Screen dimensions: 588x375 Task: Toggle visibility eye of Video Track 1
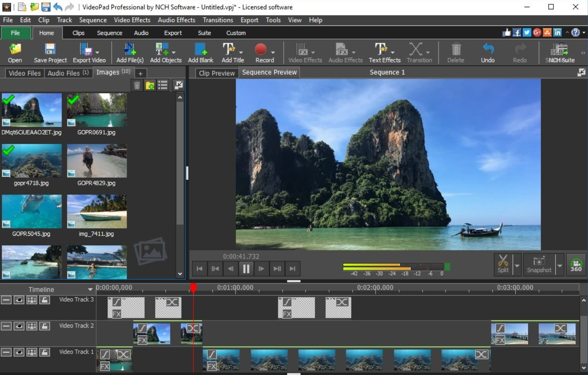(x=19, y=352)
